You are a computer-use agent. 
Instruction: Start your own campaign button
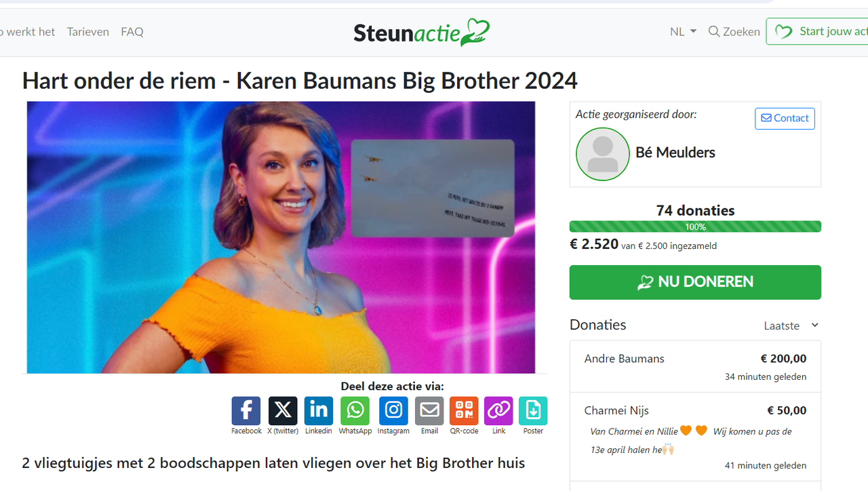click(817, 31)
